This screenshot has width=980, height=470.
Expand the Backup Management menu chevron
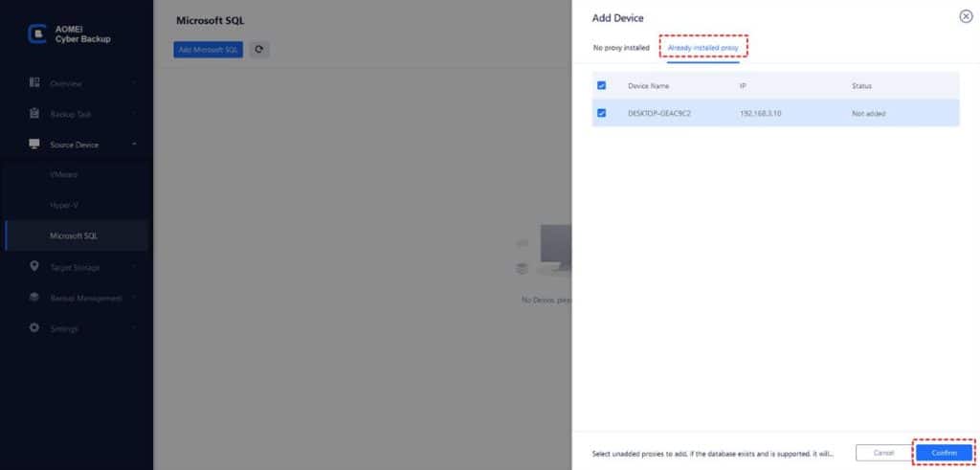135,298
